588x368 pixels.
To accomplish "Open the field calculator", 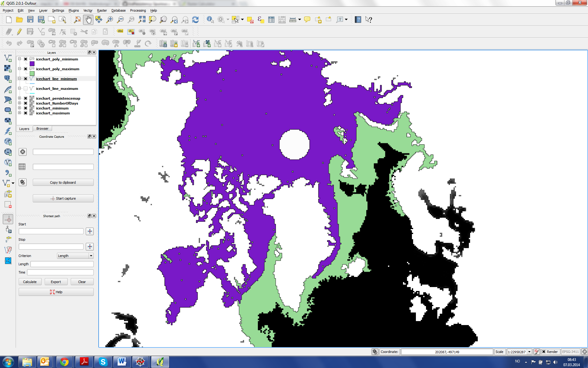I will click(282, 20).
